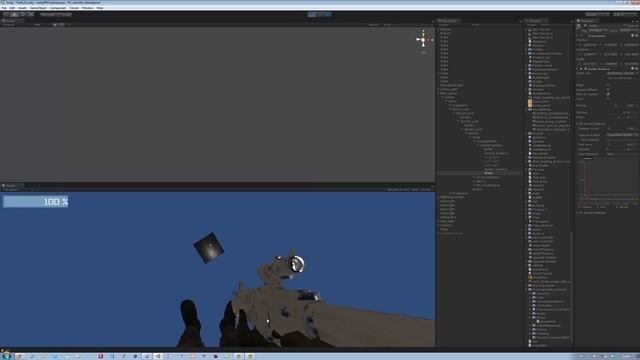Screen dimensions: 640x360
Task: Open the Transform component help icon
Action: pos(632,36)
